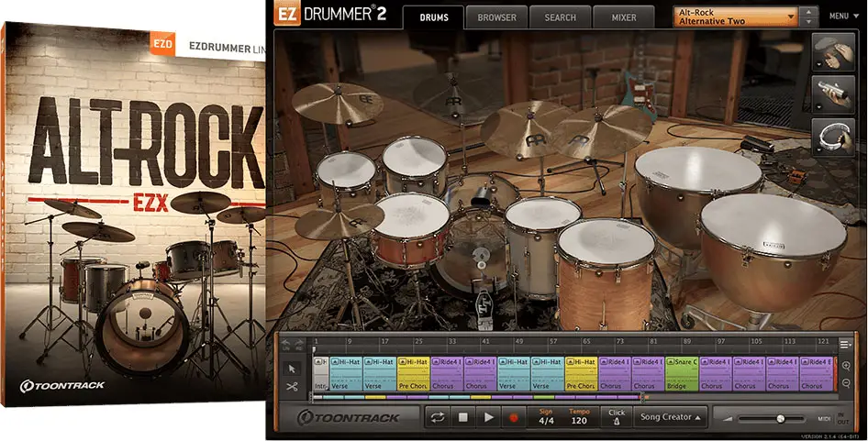
Task: Start playback with the play button
Action: pyautogui.click(x=488, y=417)
